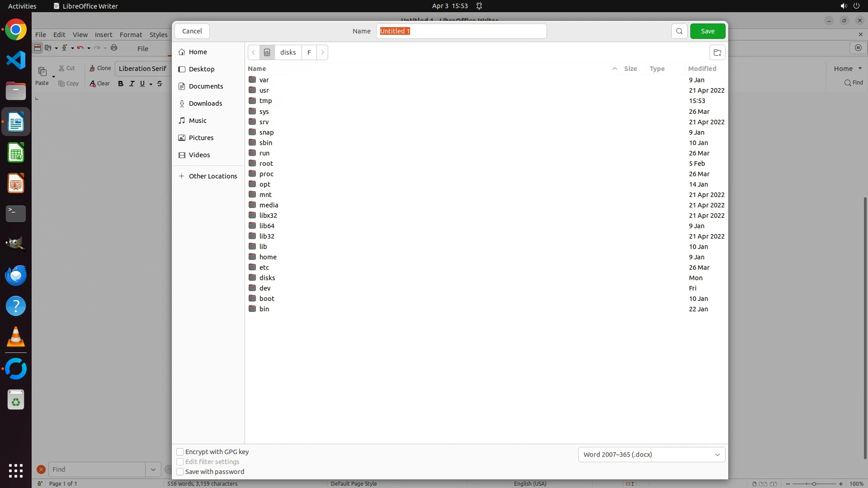The image size is (868, 488).
Task: Switch to the disks path segment
Action: 288,52
